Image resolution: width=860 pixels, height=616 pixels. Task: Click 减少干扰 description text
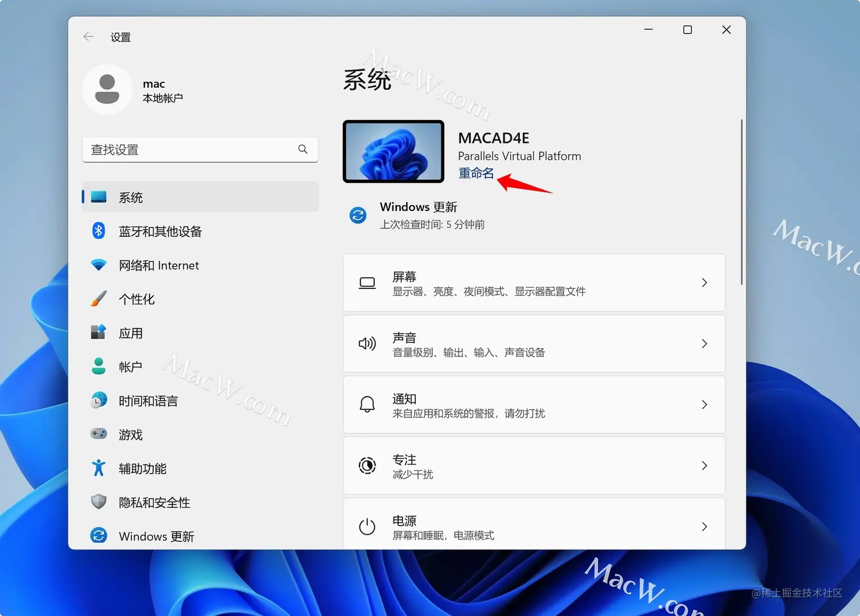(413, 474)
